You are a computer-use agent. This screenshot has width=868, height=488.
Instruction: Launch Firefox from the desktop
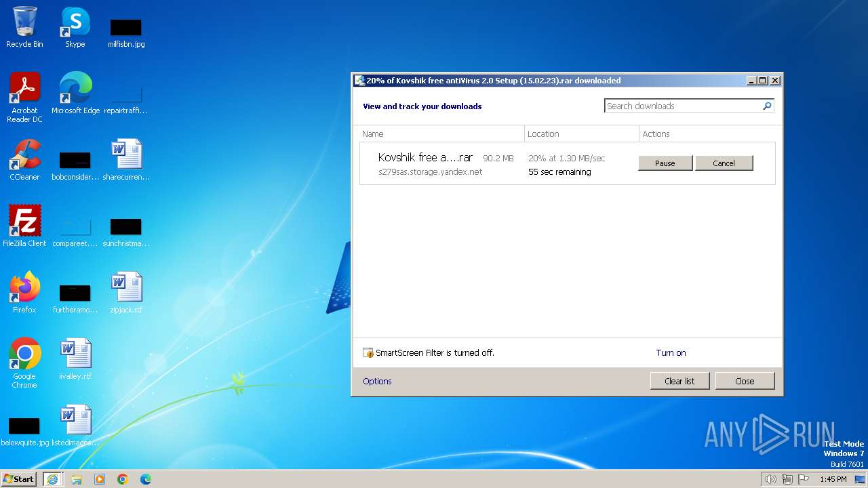point(24,292)
